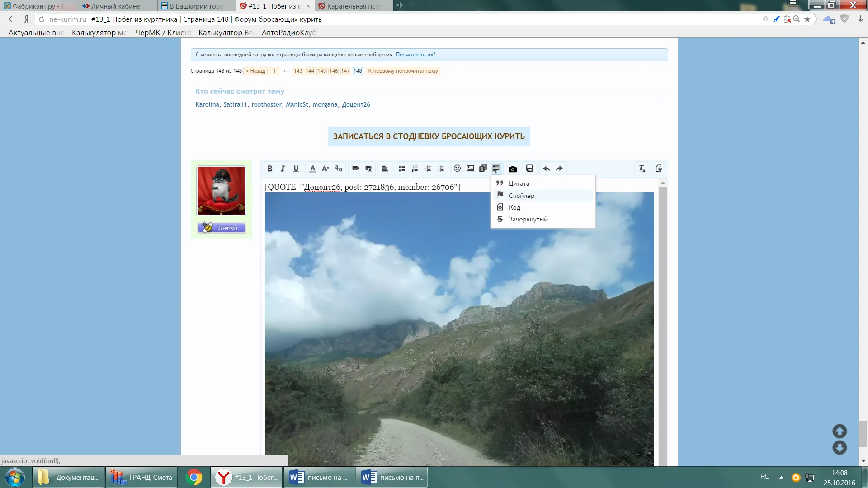This screenshot has width=868, height=488.
Task: Open font family dropdown
Action: [x=339, y=169]
